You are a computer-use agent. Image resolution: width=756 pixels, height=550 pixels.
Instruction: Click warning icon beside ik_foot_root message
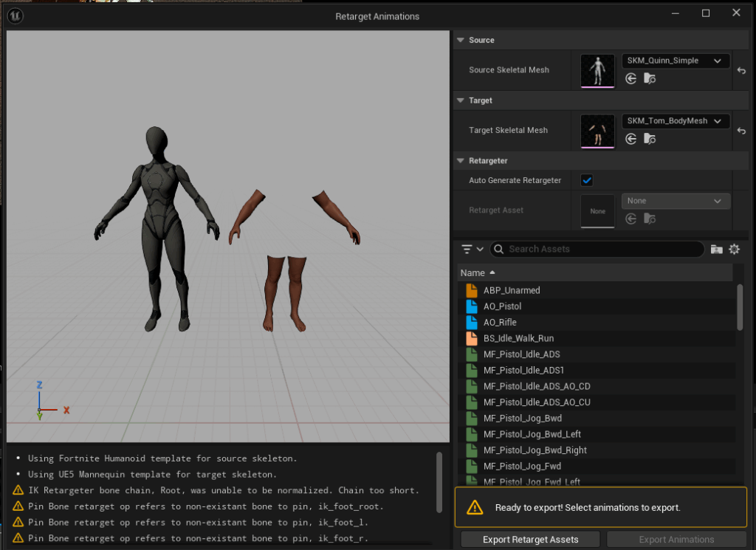(18, 506)
